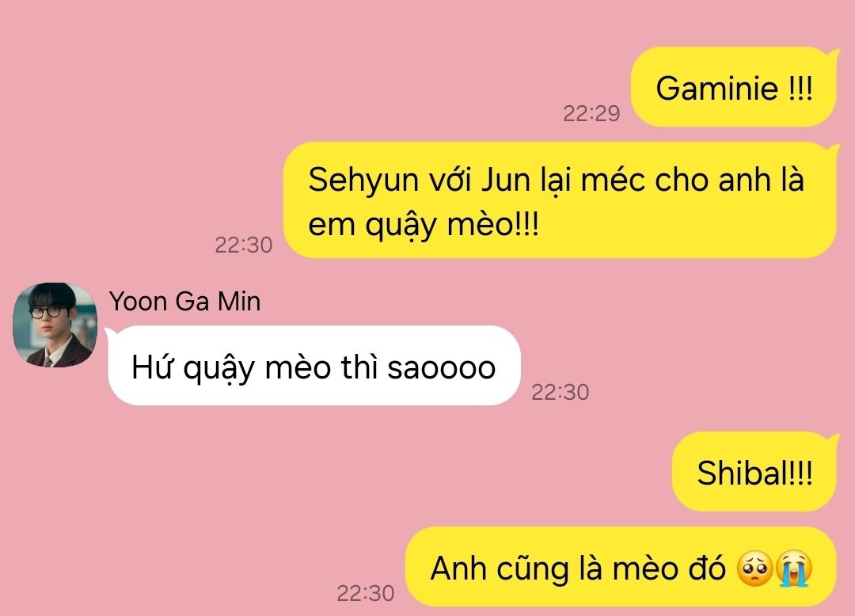
Task: Select the 'Shibal!!!' message bubble
Action: coord(755,472)
